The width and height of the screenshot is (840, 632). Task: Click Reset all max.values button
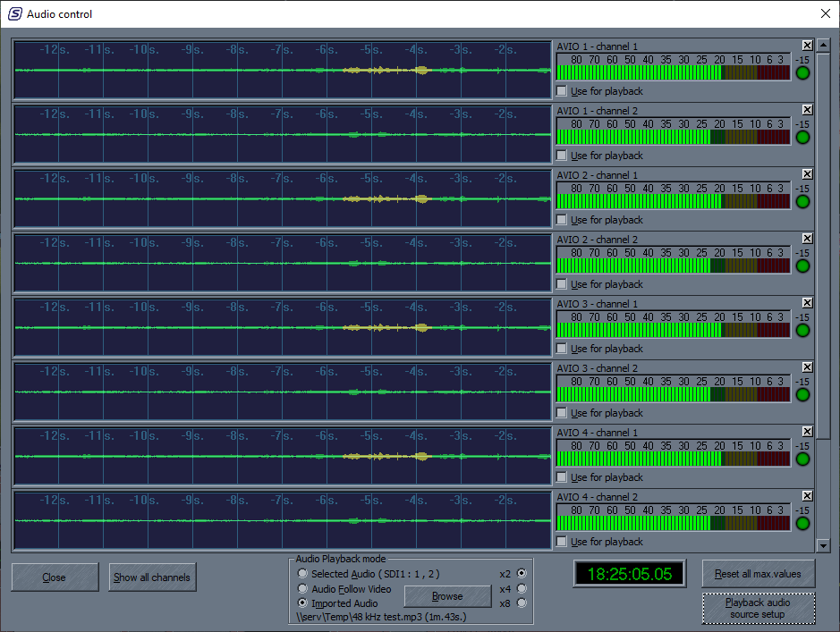758,574
